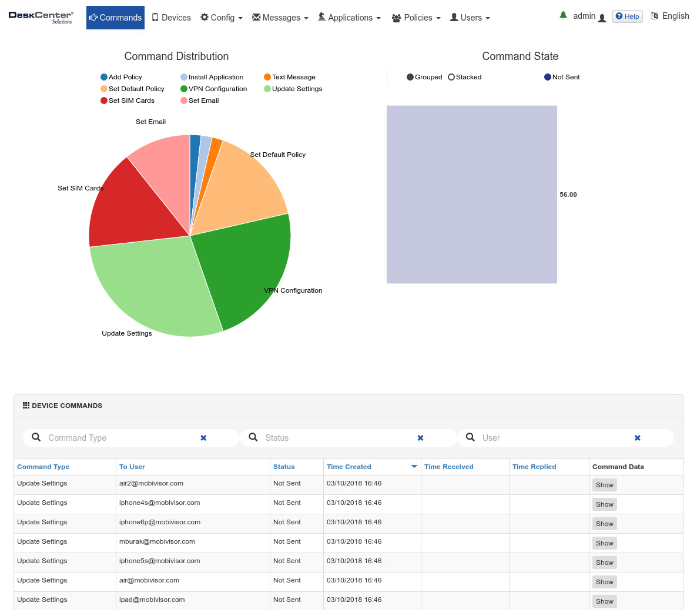Click the language translate icon
Viewport: 697px width, 616px height.
pos(654,16)
